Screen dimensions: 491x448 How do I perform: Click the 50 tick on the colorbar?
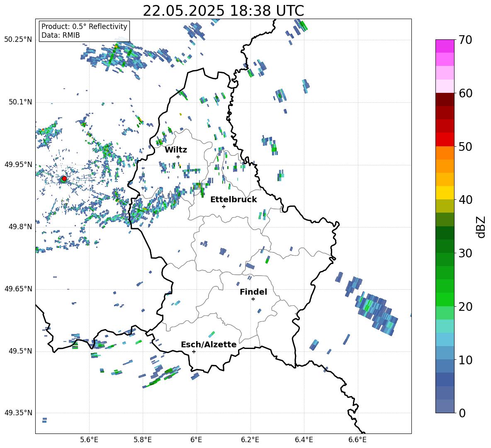pyautogui.click(x=465, y=147)
